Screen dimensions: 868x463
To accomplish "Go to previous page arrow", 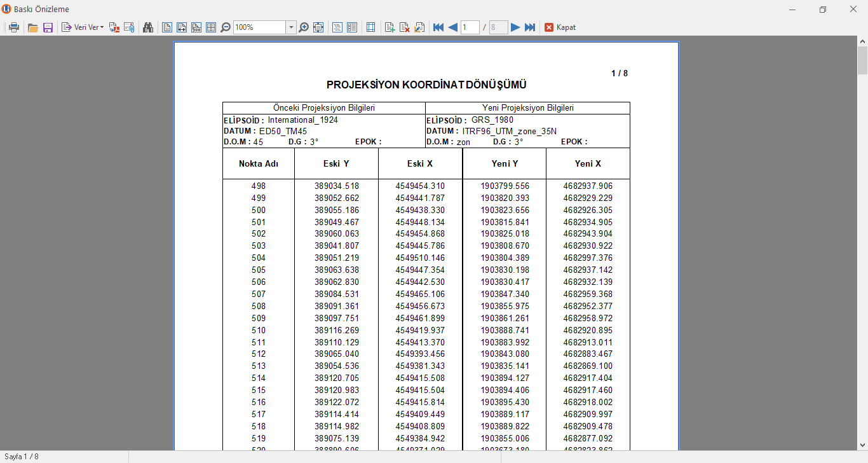I will coord(453,27).
